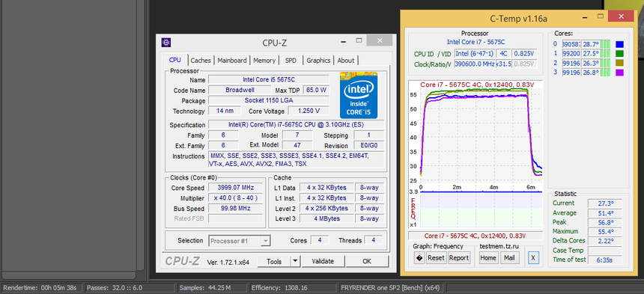Click the Instructions list in CPU-Z
Viewport: 644px width, 294px height.
coord(296,159)
